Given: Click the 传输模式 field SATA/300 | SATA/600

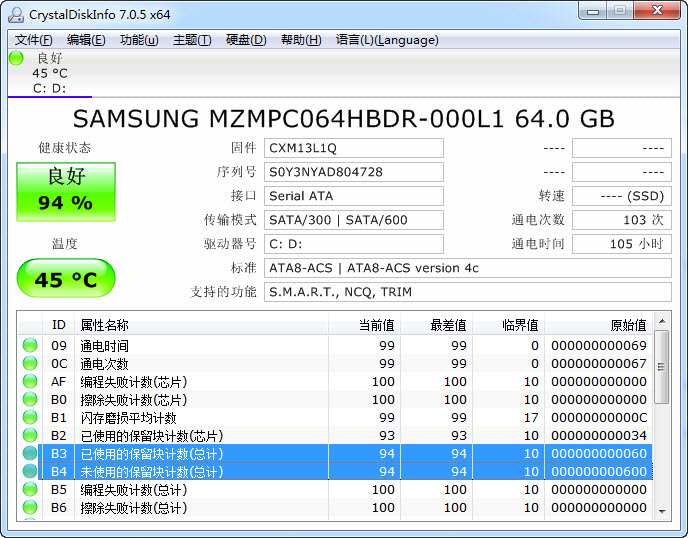Looking at the screenshot, I should tap(354, 220).
